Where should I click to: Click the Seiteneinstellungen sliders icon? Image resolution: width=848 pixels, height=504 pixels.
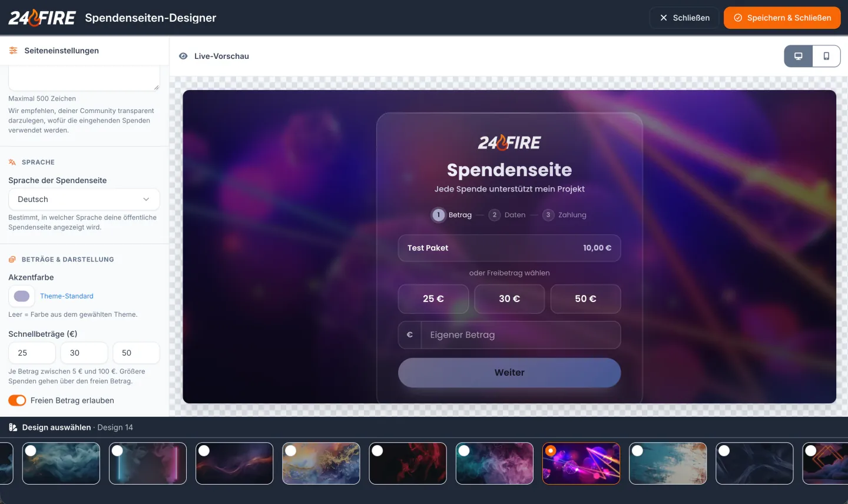13,51
